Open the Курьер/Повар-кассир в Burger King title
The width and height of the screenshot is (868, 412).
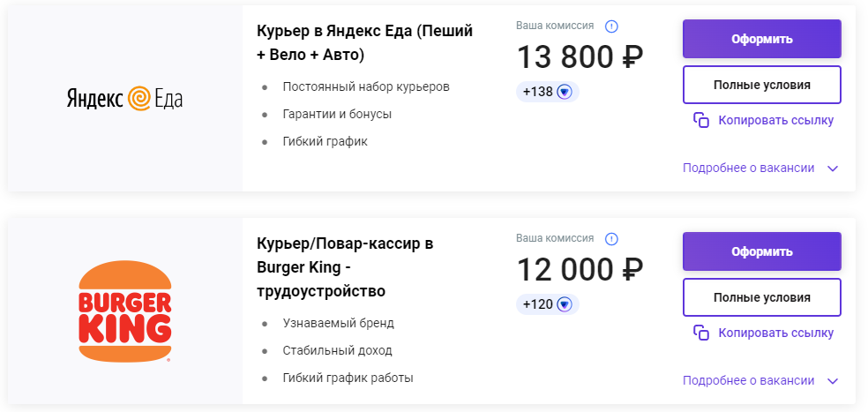click(x=345, y=267)
